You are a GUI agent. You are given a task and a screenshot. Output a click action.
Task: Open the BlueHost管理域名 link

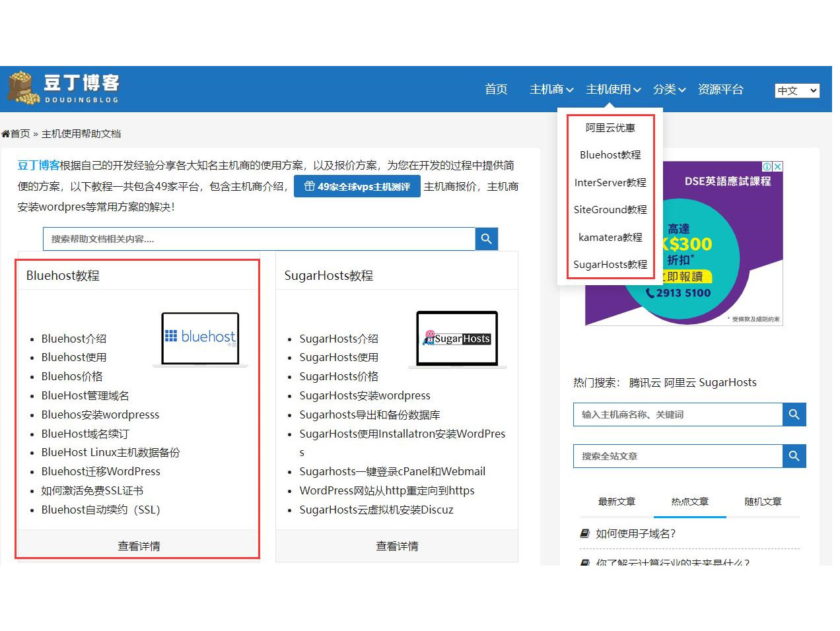click(85, 395)
